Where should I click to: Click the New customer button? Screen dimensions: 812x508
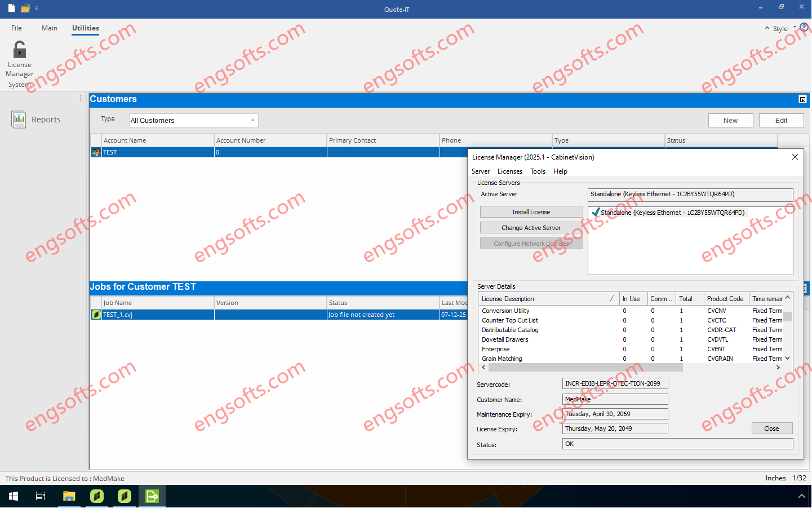click(x=730, y=121)
